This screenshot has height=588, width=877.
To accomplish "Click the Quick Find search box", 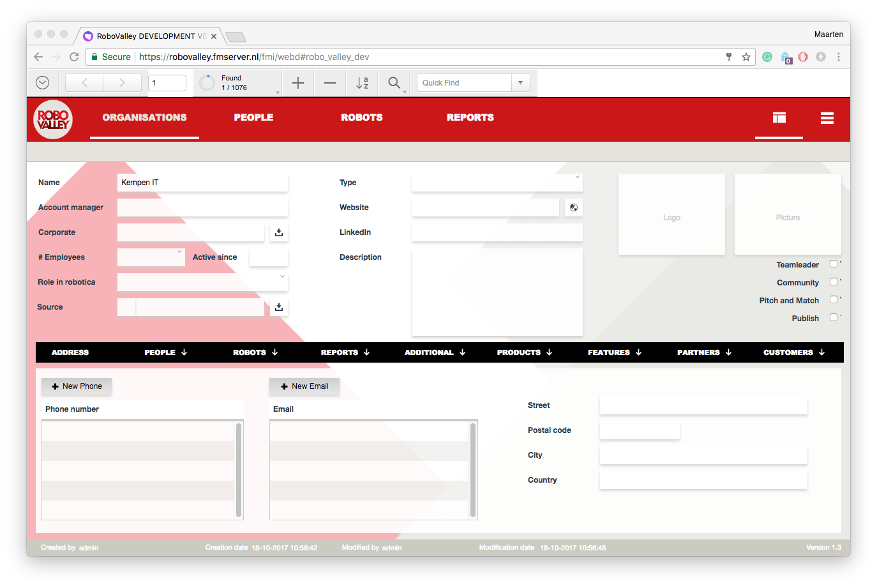I will tap(465, 83).
